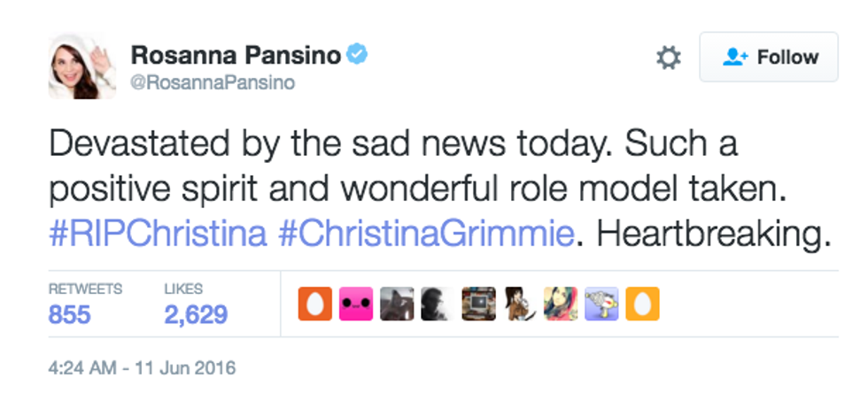Click the Follow button

click(x=769, y=58)
